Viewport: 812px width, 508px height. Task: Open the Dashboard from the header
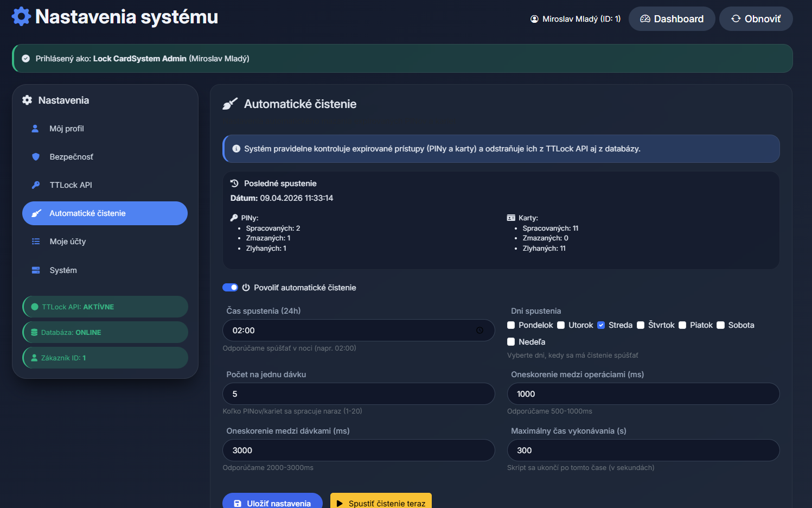672,19
